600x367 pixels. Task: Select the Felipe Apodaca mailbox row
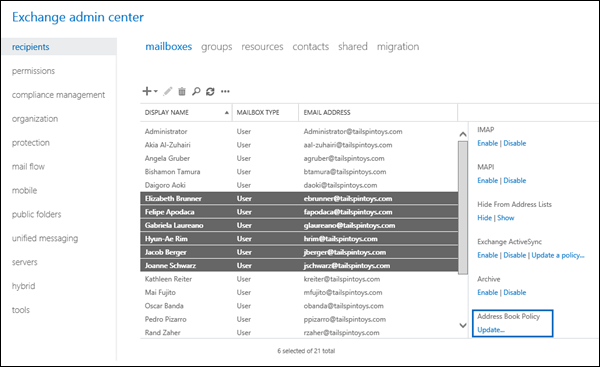[x=299, y=212]
